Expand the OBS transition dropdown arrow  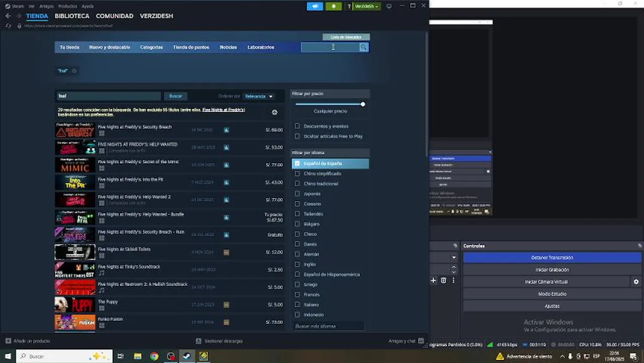point(454,257)
